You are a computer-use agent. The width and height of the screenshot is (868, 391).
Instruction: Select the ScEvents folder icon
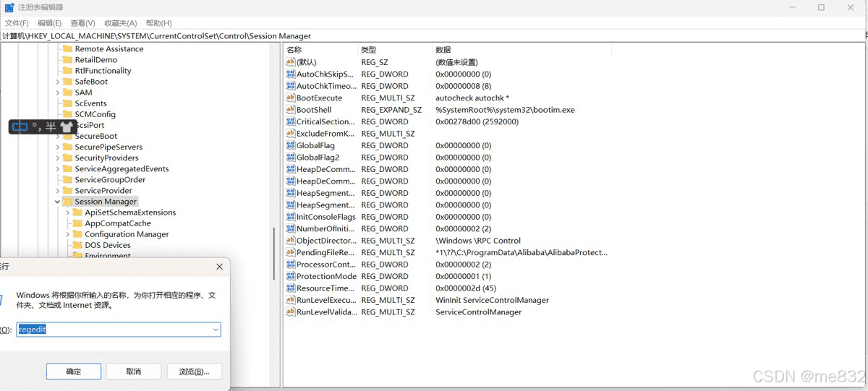[x=67, y=103]
